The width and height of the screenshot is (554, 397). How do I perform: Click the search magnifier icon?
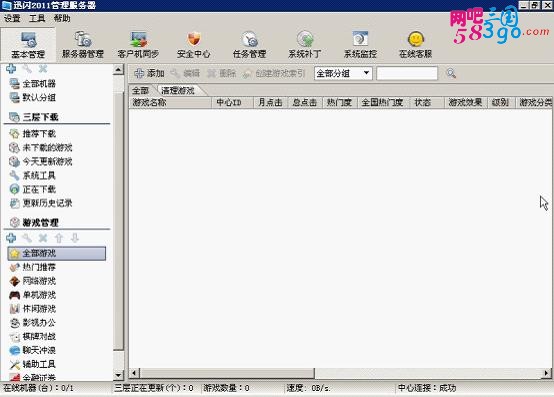point(451,73)
